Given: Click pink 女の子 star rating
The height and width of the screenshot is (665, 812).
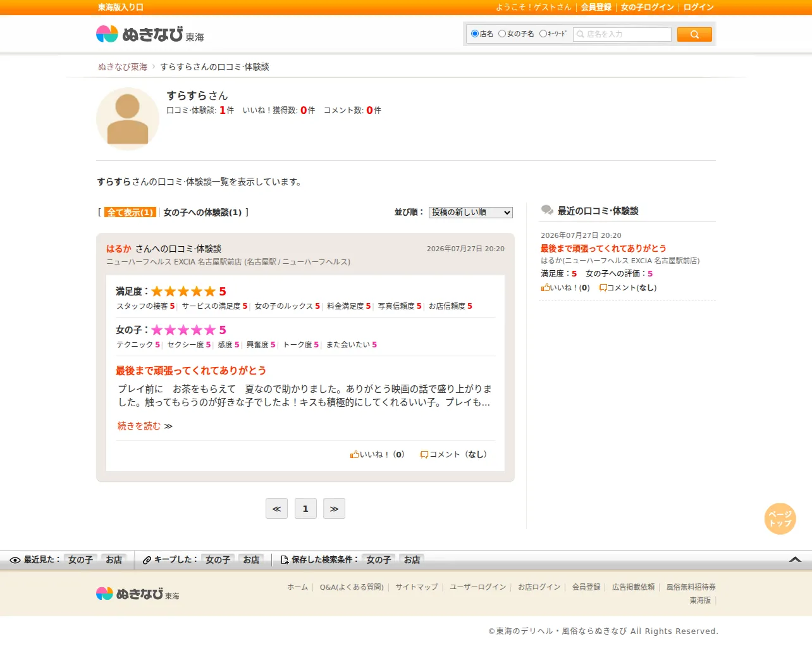Looking at the screenshot, I should 183,330.
